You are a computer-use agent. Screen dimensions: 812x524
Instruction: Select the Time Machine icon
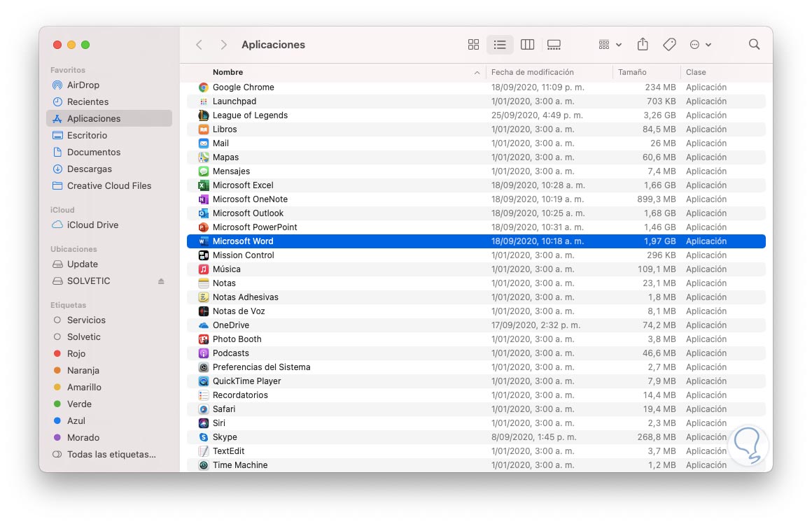[x=204, y=465]
